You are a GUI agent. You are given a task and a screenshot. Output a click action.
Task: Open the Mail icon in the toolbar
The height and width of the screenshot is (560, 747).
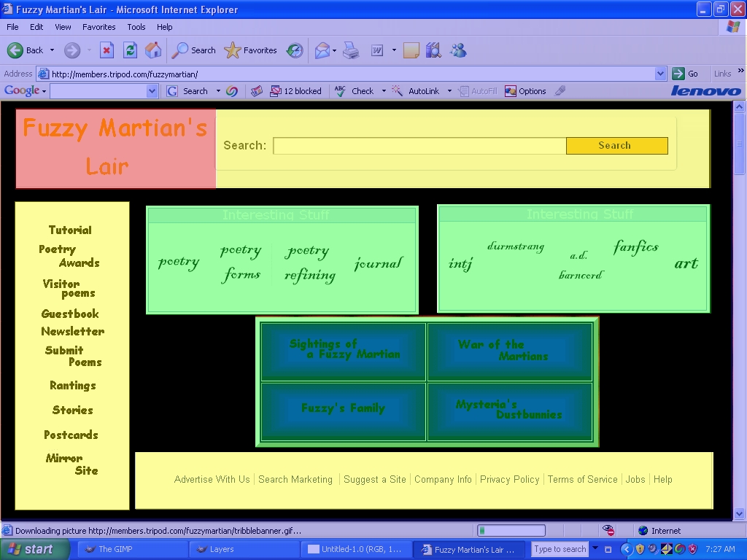(x=322, y=50)
